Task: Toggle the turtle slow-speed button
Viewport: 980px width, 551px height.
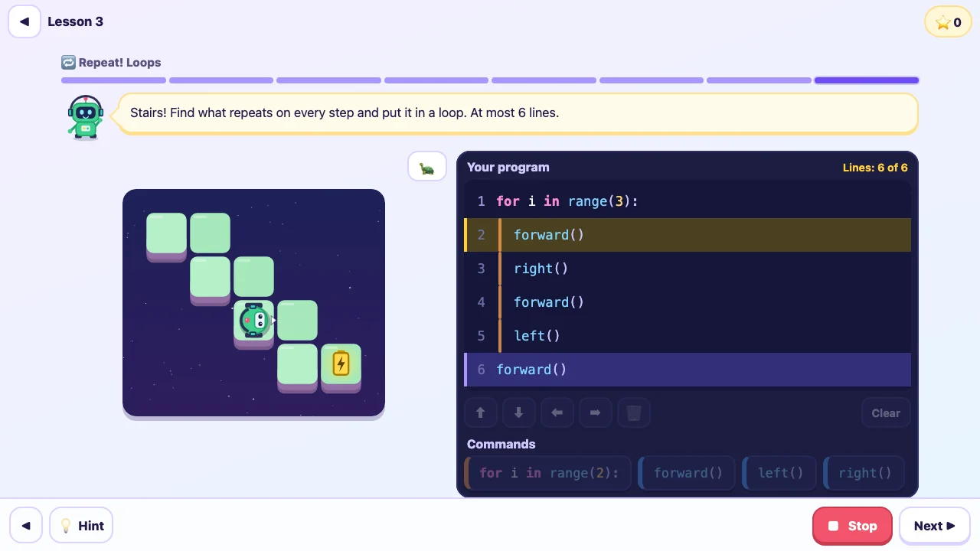Action: point(427,167)
